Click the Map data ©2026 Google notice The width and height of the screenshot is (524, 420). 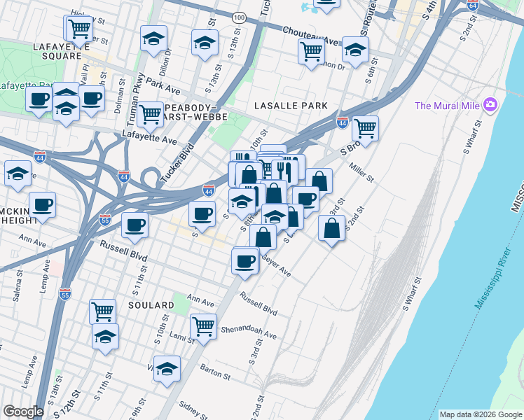pos(481,415)
